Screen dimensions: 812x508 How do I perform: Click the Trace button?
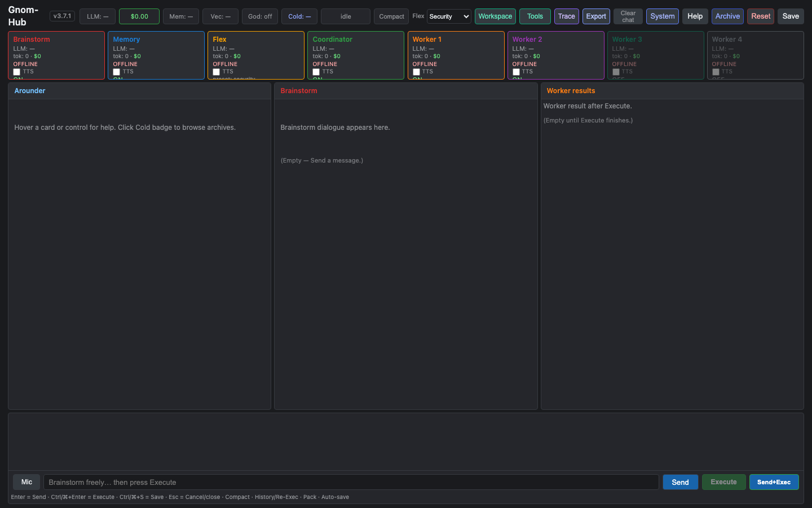567,16
